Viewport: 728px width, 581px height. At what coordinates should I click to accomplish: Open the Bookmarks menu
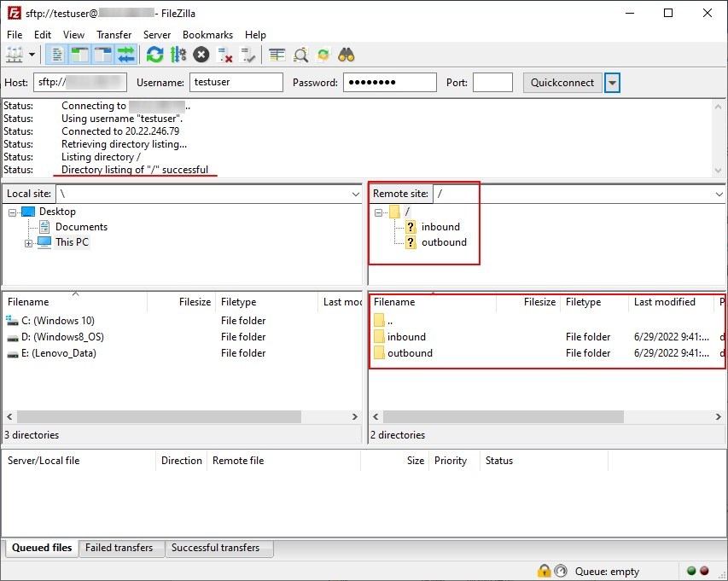207,35
